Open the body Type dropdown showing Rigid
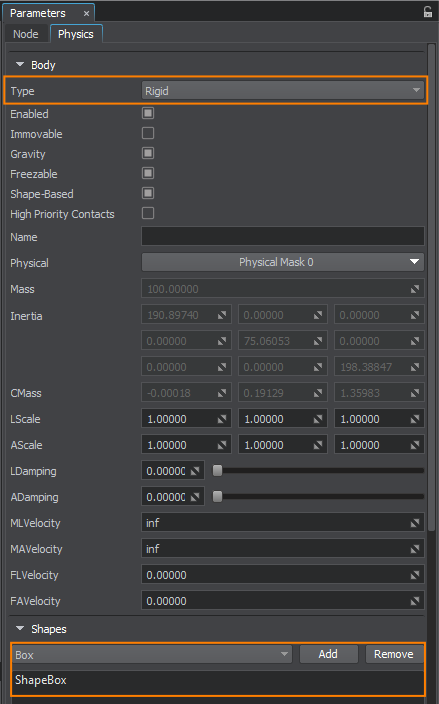Image resolution: width=439 pixels, height=704 pixels. [282, 91]
